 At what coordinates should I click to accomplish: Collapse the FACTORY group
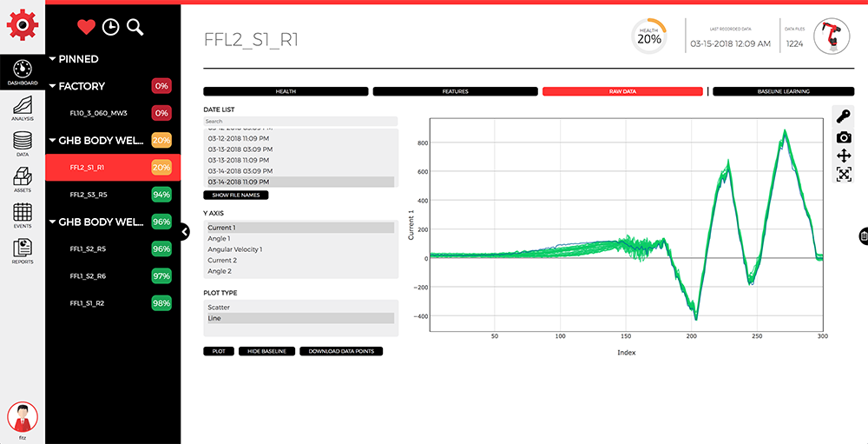pos(52,86)
